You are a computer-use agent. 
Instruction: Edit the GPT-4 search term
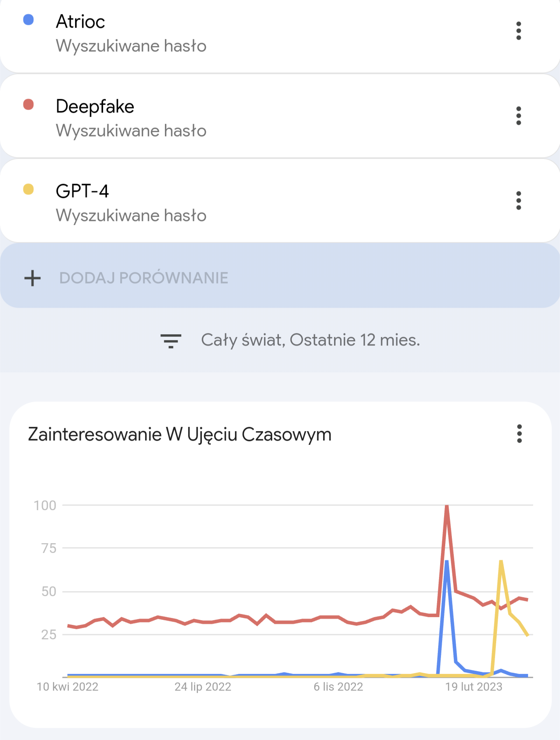pyautogui.click(x=82, y=191)
